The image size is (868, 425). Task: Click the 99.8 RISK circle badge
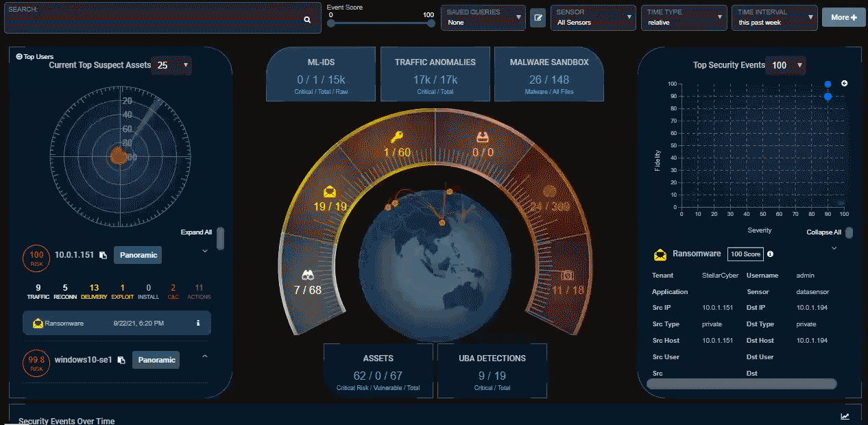[36, 362]
